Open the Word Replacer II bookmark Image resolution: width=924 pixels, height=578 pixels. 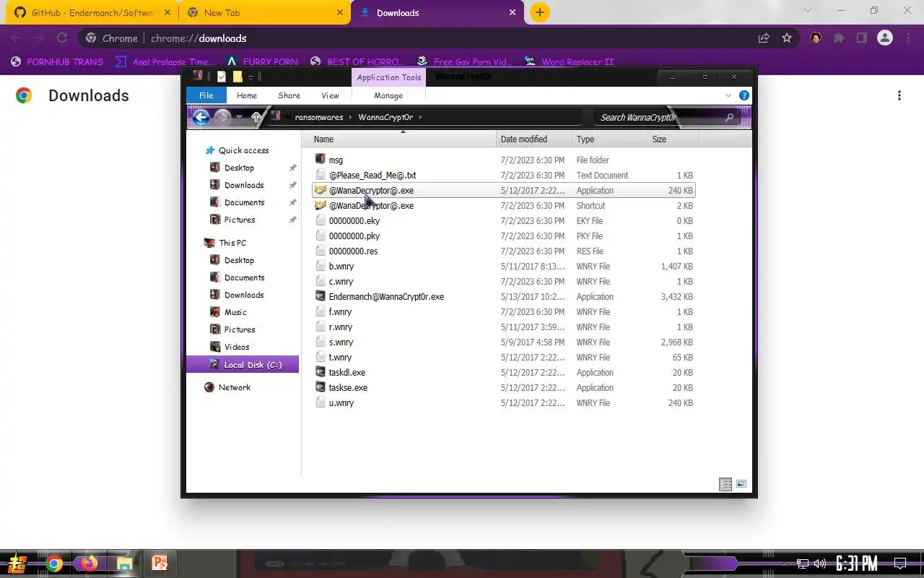[569, 61]
